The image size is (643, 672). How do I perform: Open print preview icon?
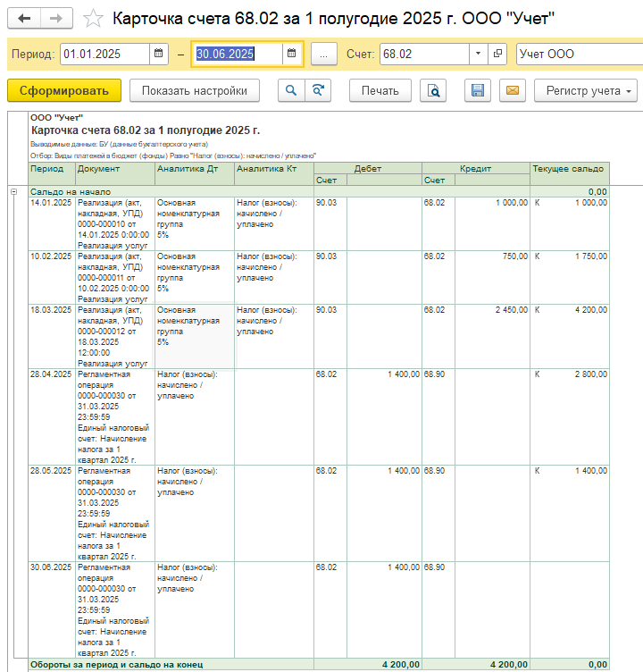tap(433, 90)
